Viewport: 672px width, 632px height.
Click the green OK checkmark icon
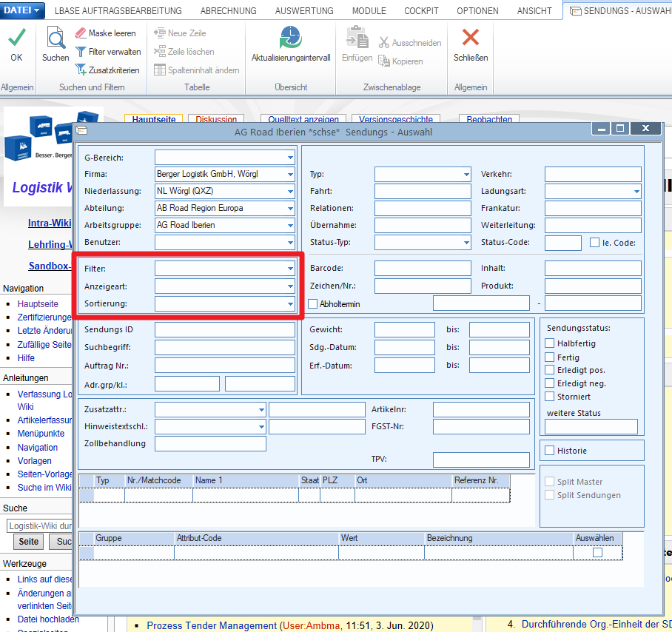[17, 38]
